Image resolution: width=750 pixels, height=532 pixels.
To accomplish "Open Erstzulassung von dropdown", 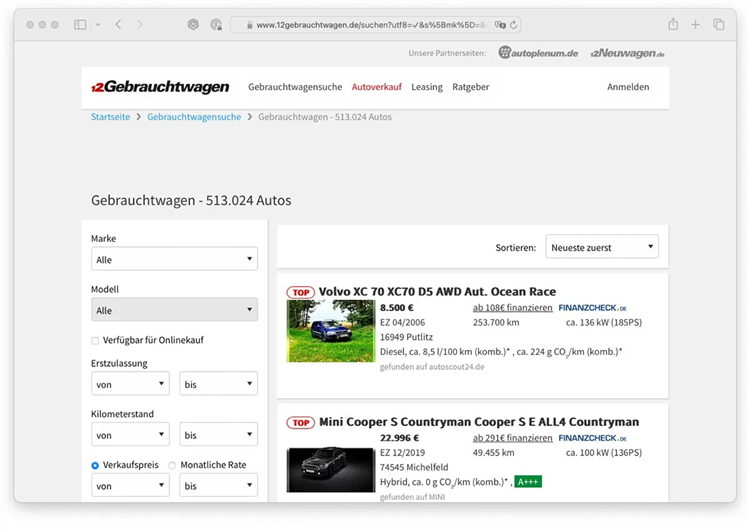I will [x=130, y=384].
